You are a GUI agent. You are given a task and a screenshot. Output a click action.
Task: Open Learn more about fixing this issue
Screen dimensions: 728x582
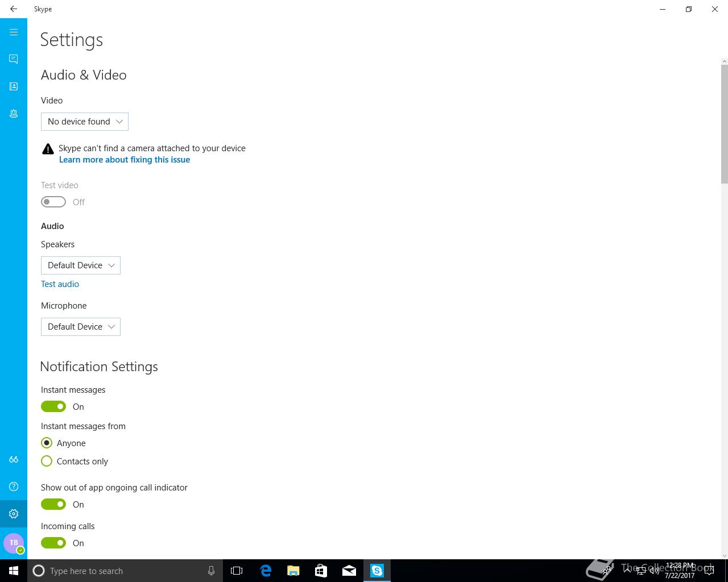pyautogui.click(x=125, y=160)
